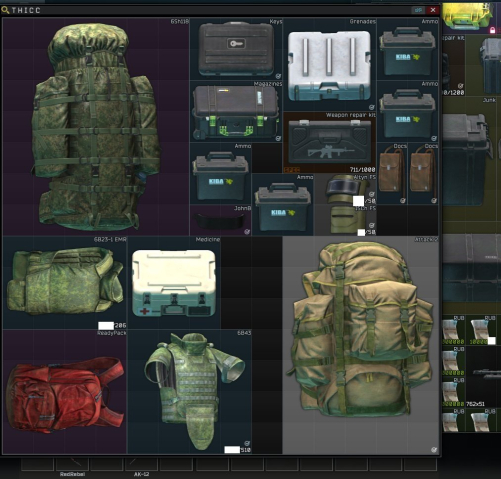501x479 pixels.
Task: Open the Docs case at the container's edge
Action: pyautogui.click(x=423, y=173)
